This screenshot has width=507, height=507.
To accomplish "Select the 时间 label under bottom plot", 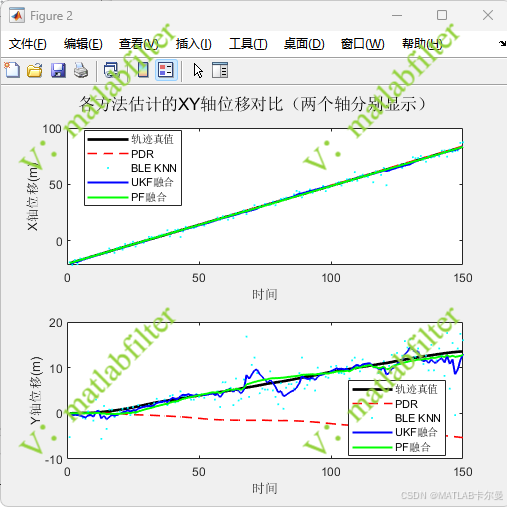I will (x=265, y=488).
